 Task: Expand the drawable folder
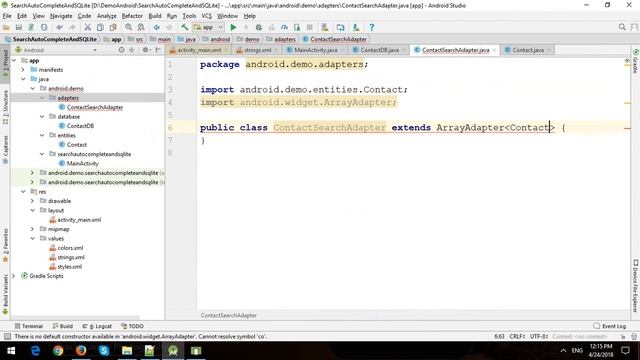[x=33, y=201]
